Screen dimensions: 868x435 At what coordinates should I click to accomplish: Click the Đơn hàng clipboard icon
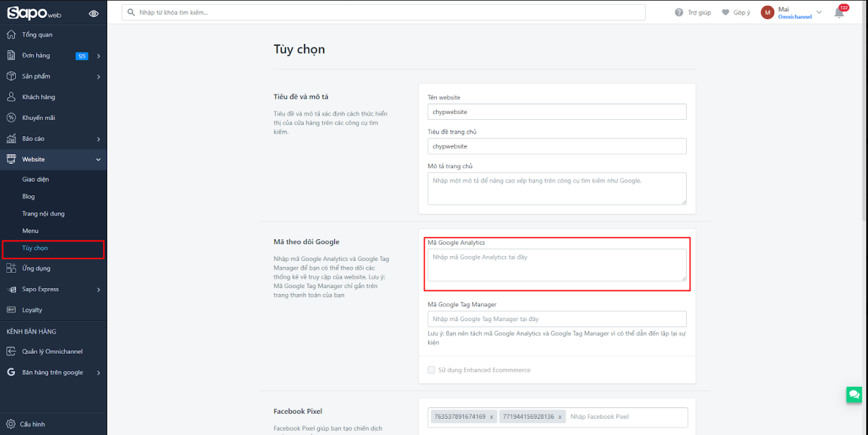pos(11,55)
